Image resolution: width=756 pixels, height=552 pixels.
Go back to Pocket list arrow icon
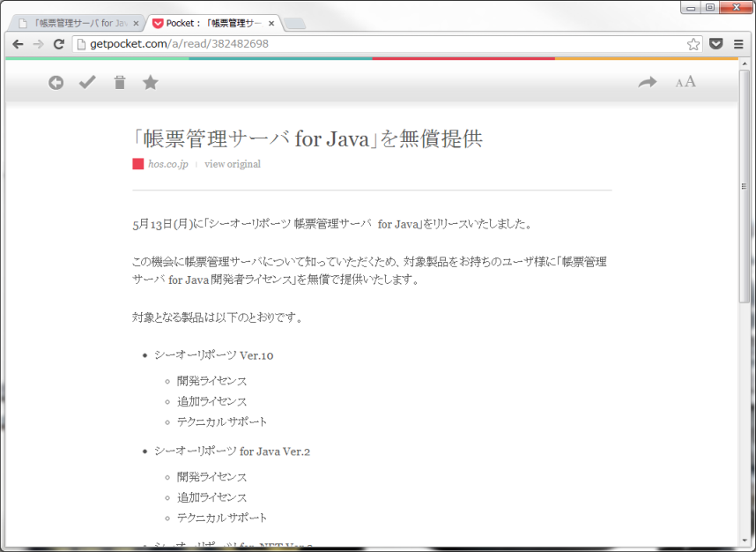(x=56, y=83)
